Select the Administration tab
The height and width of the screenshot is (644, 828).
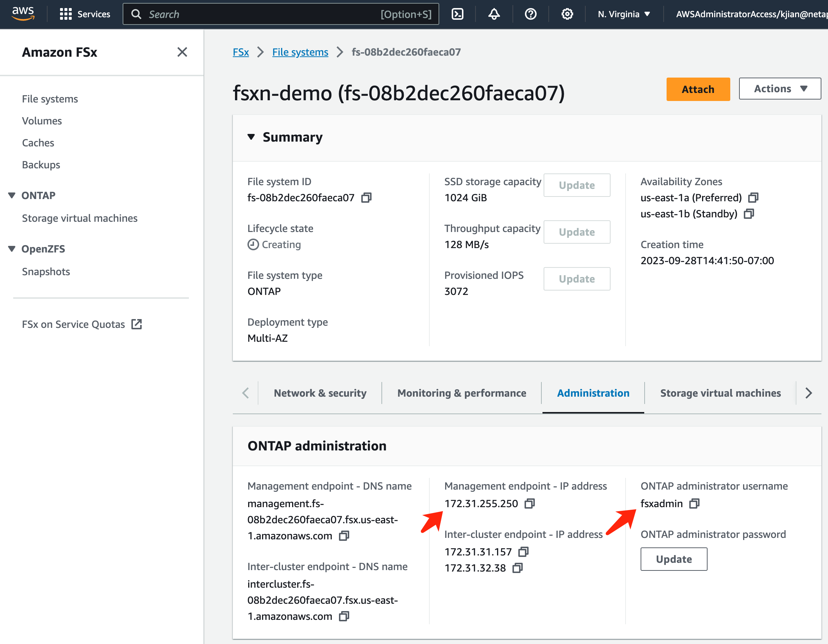point(593,393)
